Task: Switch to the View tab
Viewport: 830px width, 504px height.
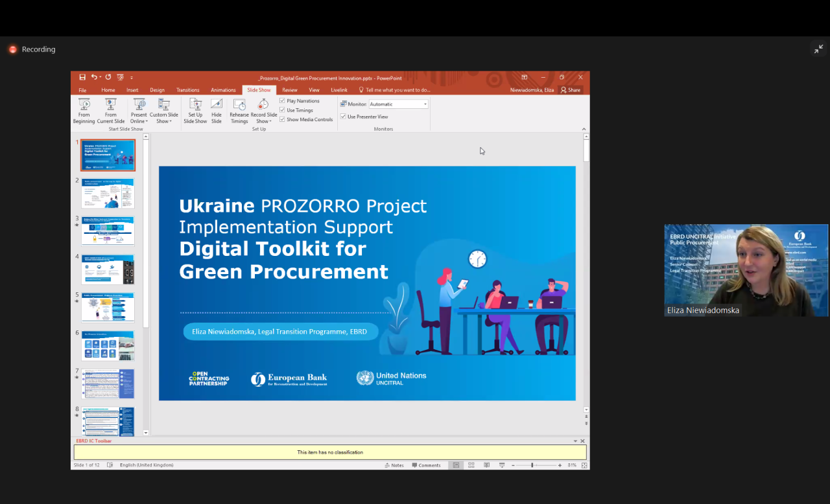Action: point(314,90)
